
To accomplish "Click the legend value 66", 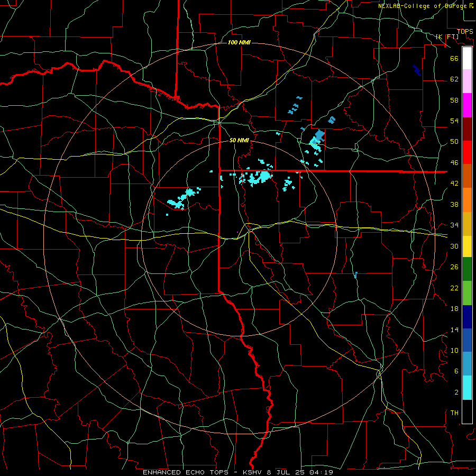I will [x=454, y=58].
